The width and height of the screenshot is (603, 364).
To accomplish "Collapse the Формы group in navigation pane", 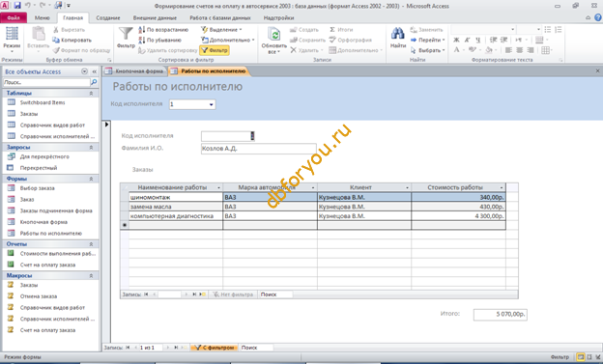I will tap(91, 179).
